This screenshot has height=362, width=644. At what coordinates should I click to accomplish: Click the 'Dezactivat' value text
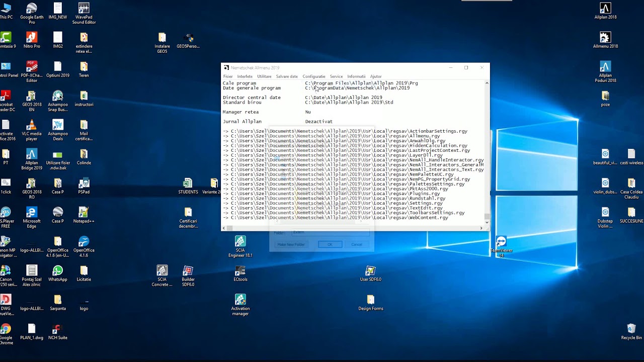coord(318,122)
